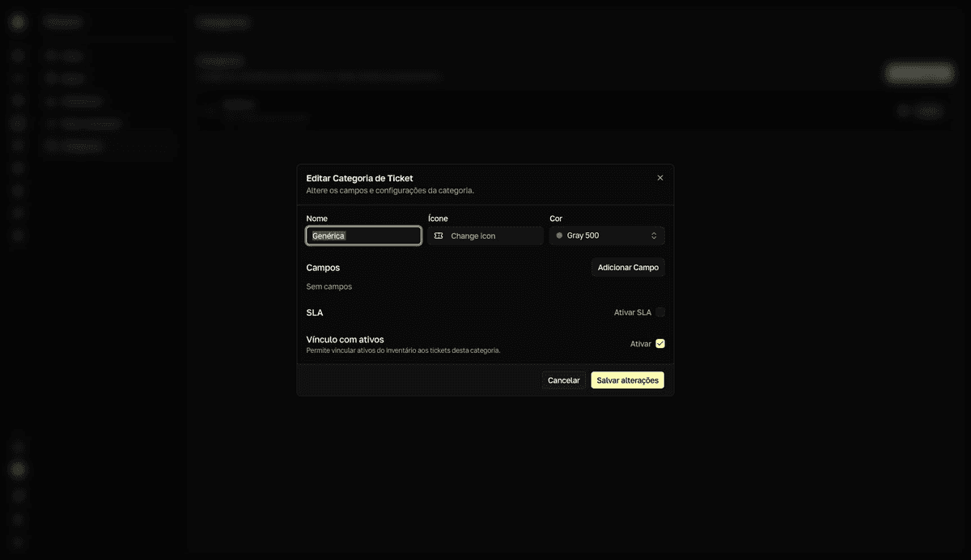Uncheck Ativar for Vínculo com ativos

coord(660,344)
